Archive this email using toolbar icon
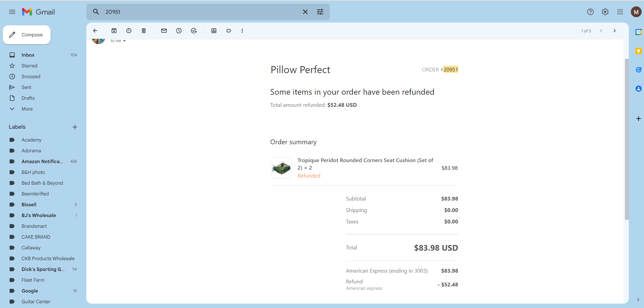This screenshot has width=644, height=308. click(x=114, y=31)
